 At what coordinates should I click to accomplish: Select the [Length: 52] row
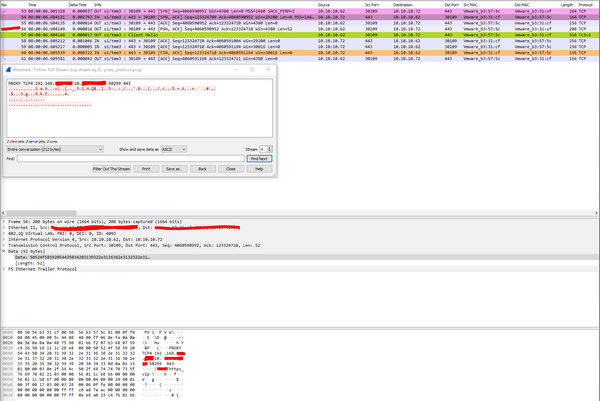coord(300,263)
